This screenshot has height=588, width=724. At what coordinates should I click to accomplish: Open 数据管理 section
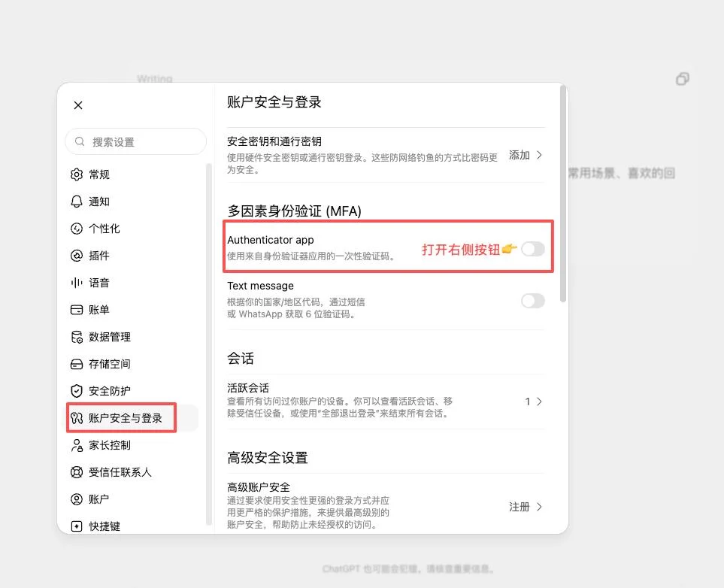click(134, 337)
